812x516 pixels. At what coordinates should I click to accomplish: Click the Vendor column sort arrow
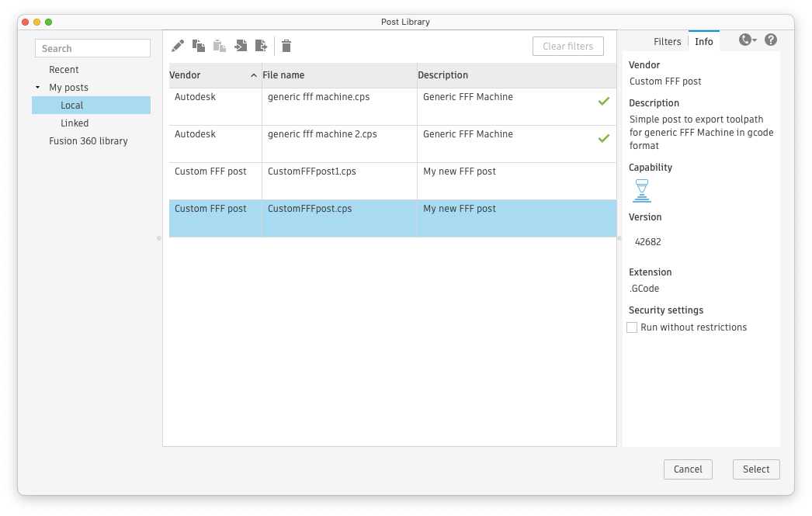pyautogui.click(x=254, y=74)
